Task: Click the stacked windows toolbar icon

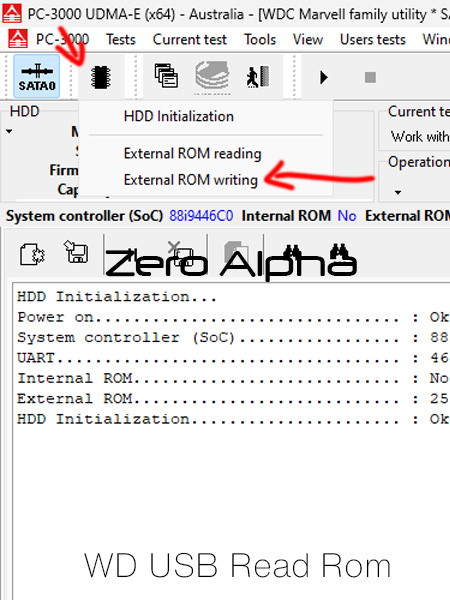Action: point(166,76)
